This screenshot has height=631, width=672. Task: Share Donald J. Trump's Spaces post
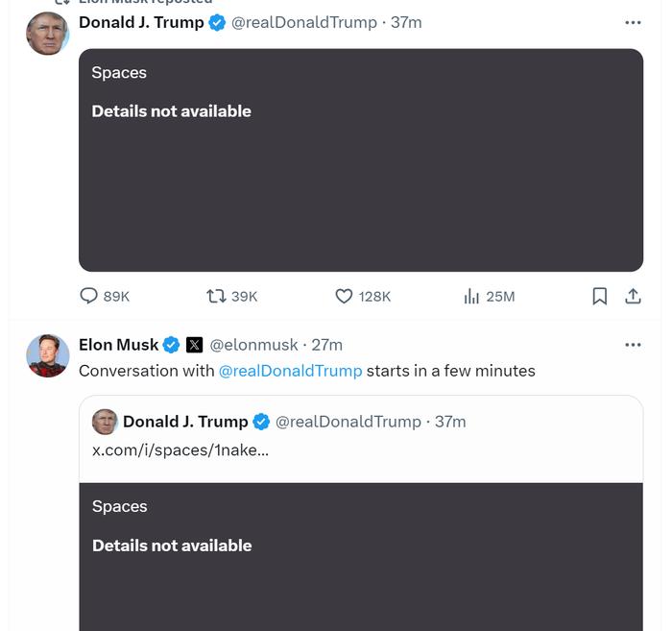633,296
